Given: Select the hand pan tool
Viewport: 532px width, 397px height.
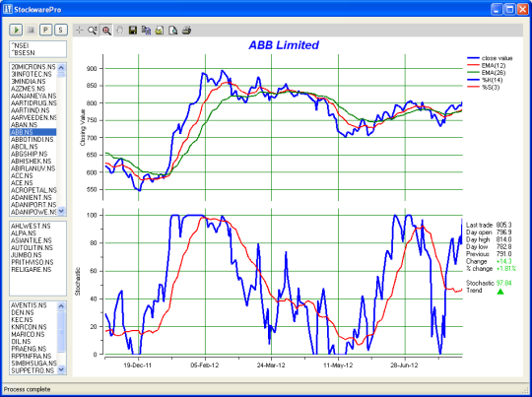Looking at the screenshot, I should point(119,31).
